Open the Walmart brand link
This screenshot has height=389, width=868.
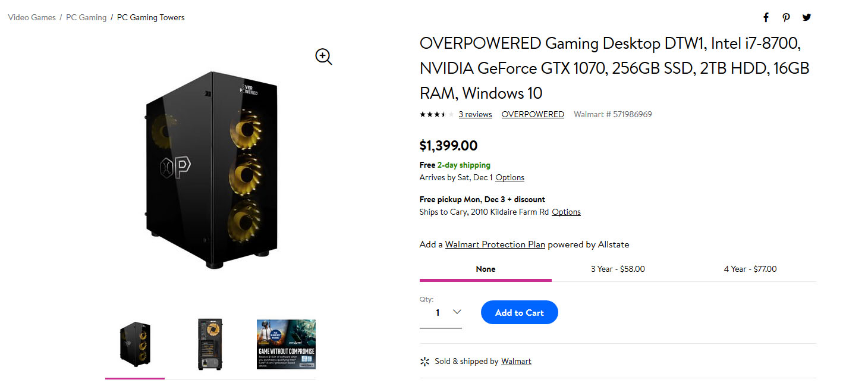click(516, 360)
